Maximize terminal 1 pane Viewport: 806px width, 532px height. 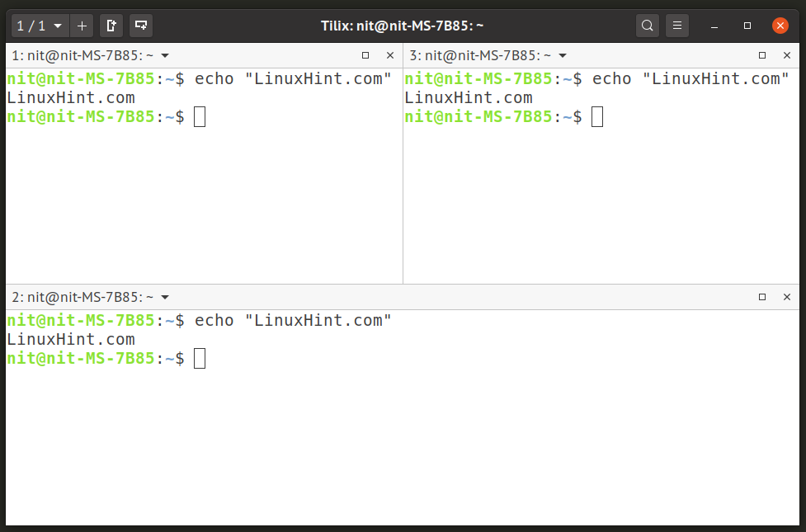click(365, 55)
